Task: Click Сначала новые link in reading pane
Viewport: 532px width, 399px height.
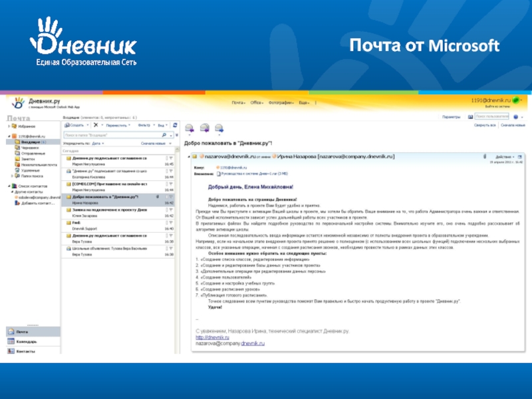Action: click(x=513, y=125)
